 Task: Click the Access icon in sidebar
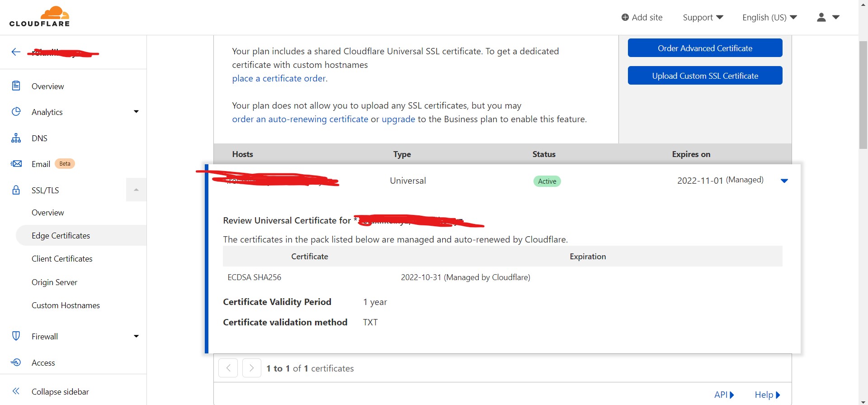[16, 362]
